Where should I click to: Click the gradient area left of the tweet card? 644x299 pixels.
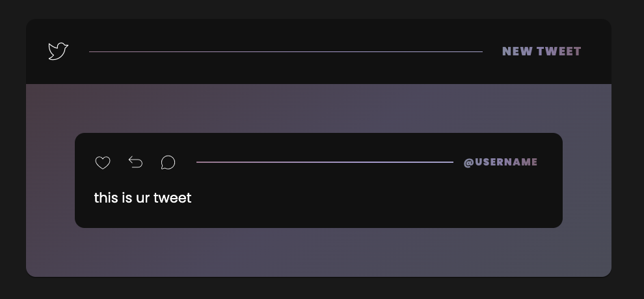pyautogui.click(x=51, y=180)
